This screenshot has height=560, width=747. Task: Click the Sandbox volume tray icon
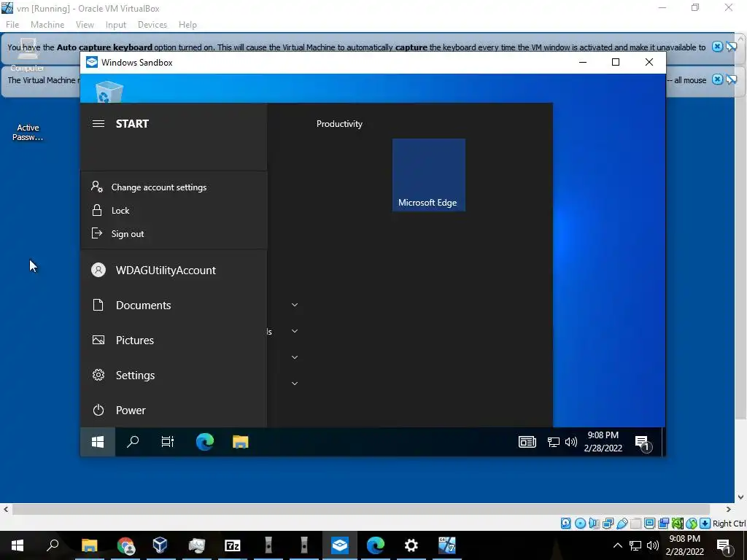(x=570, y=443)
